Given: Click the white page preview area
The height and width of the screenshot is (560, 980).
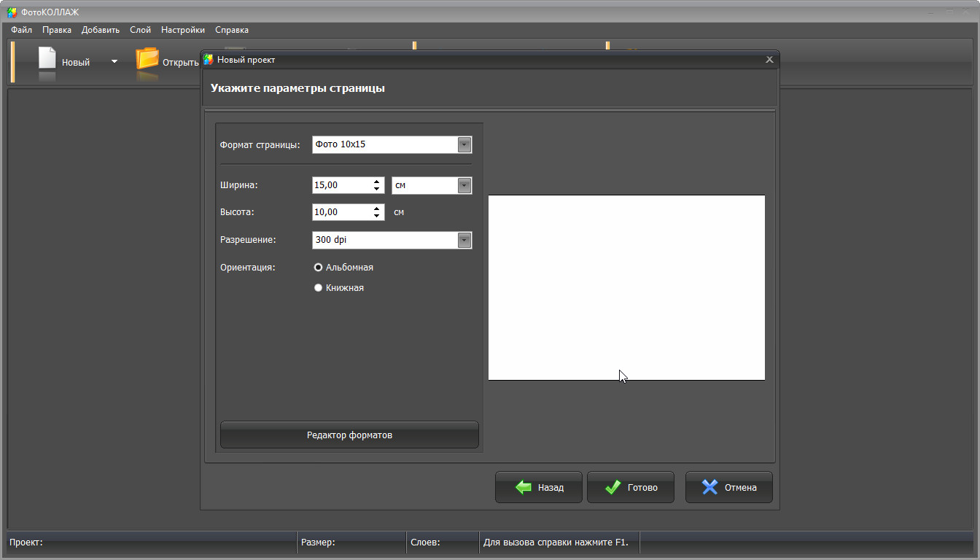Looking at the screenshot, I should pyautogui.click(x=626, y=287).
